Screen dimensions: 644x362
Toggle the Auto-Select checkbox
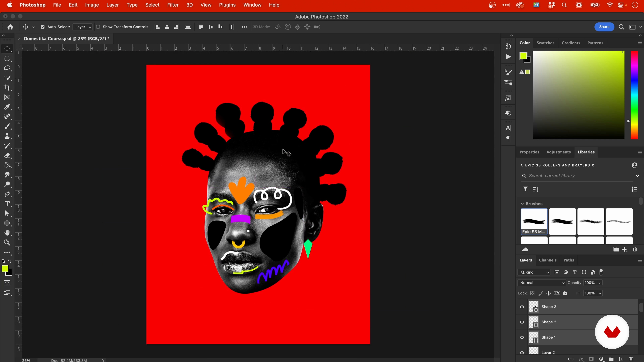point(43,27)
